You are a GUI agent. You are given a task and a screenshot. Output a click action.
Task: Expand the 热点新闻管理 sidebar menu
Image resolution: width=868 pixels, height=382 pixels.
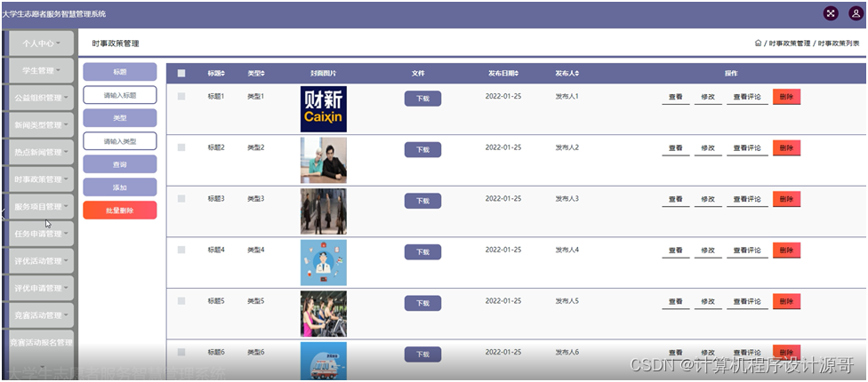coord(41,152)
